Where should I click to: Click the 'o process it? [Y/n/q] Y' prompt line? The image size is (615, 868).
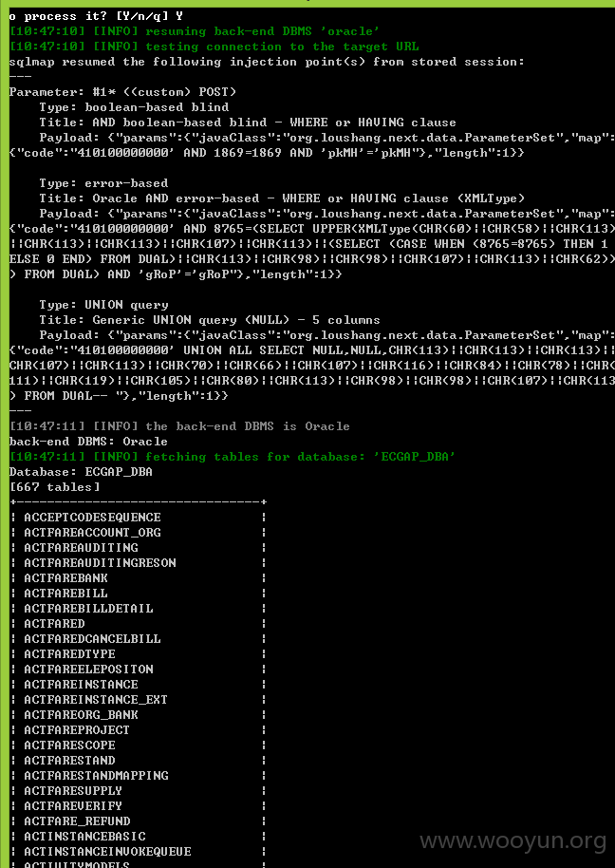pos(96,16)
